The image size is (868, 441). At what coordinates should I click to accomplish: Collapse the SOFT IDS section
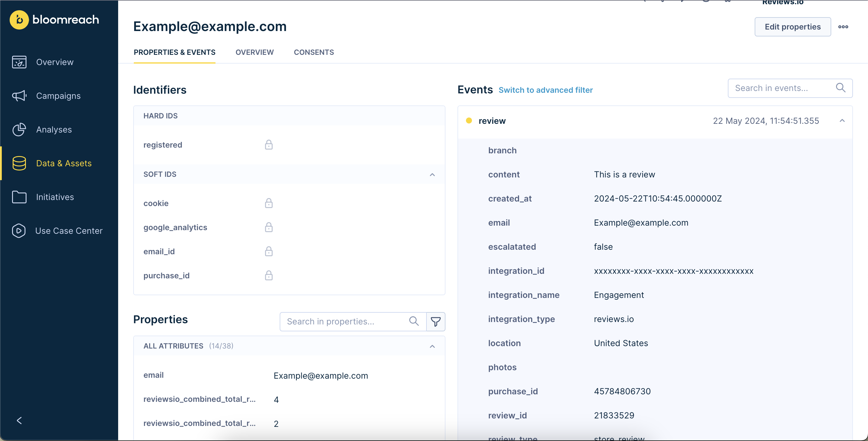point(432,174)
